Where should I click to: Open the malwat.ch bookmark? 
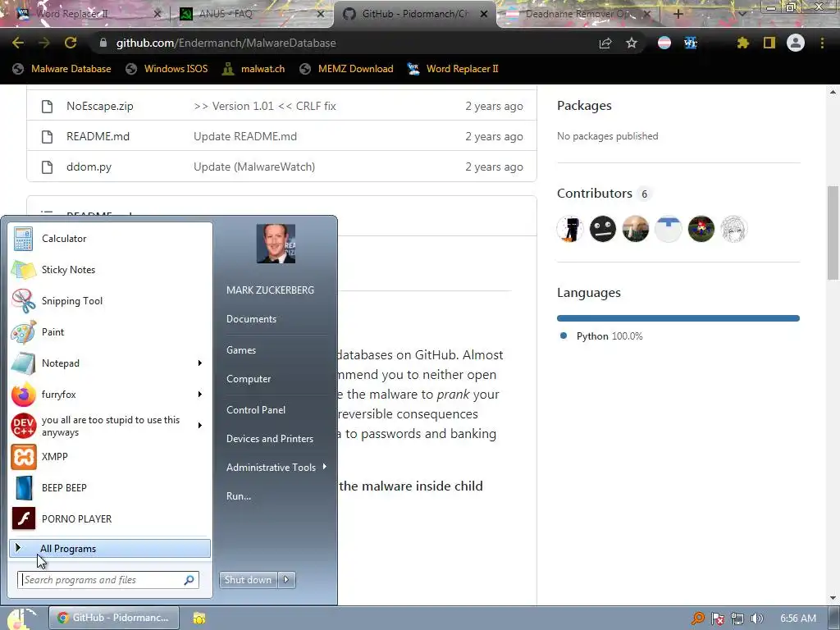[x=253, y=69]
